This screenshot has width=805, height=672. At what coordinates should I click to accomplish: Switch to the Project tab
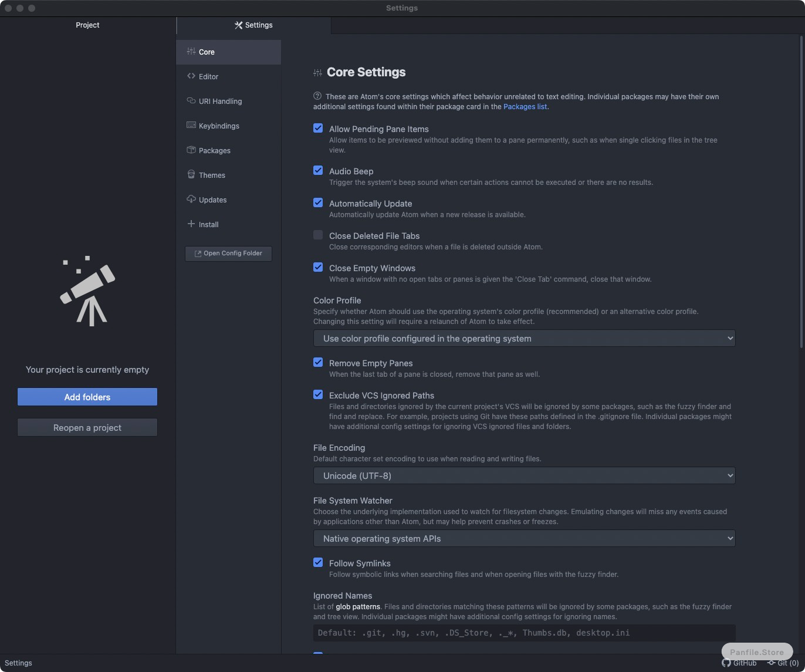[87, 25]
